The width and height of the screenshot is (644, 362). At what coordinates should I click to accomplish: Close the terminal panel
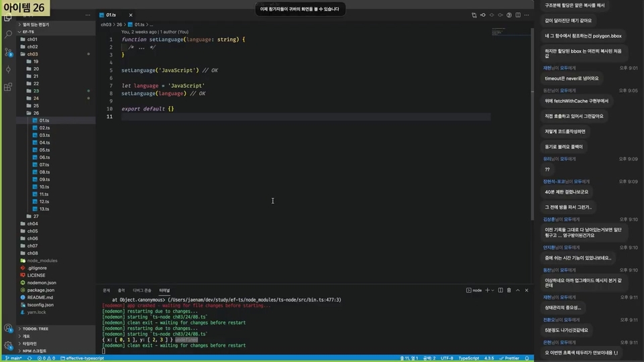(527, 290)
